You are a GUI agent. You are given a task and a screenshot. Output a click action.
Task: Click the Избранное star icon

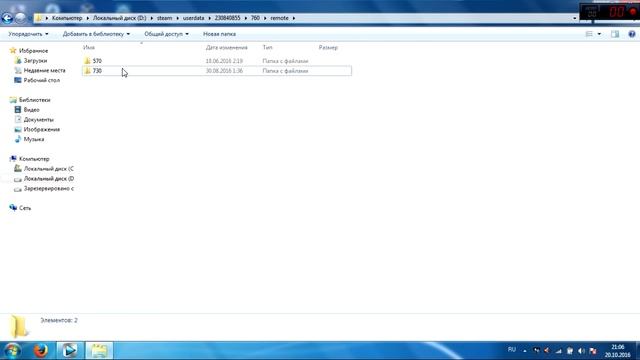(13, 51)
